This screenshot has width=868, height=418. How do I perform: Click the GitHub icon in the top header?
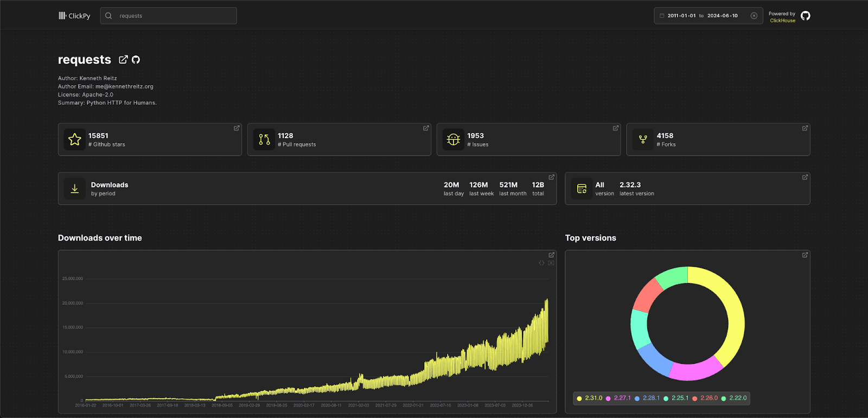[x=806, y=16]
